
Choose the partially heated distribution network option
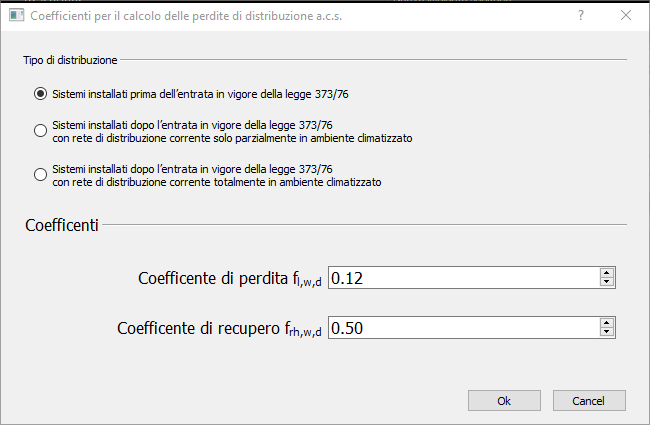point(40,131)
